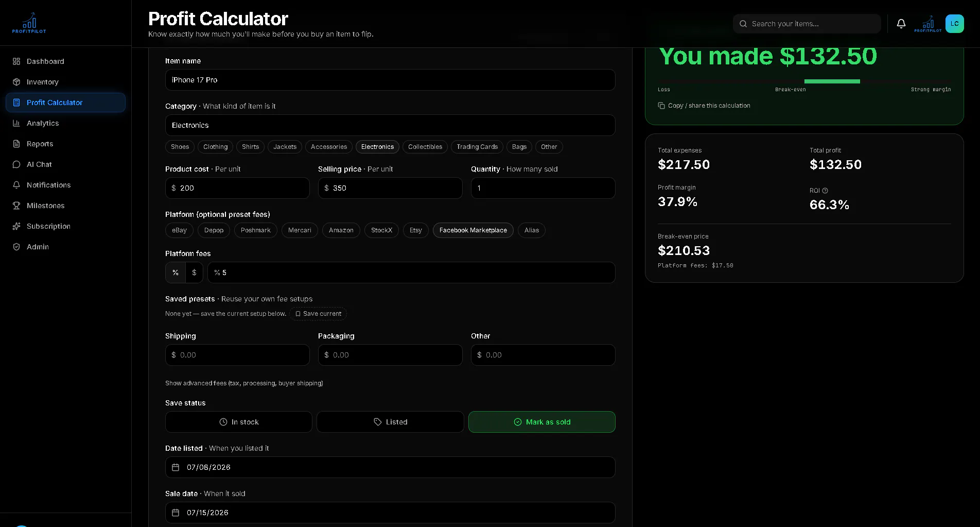Image resolution: width=980 pixels, height=527 pixels.
Task: Switch platform fees to dollar mode
Action: point(194,273)
